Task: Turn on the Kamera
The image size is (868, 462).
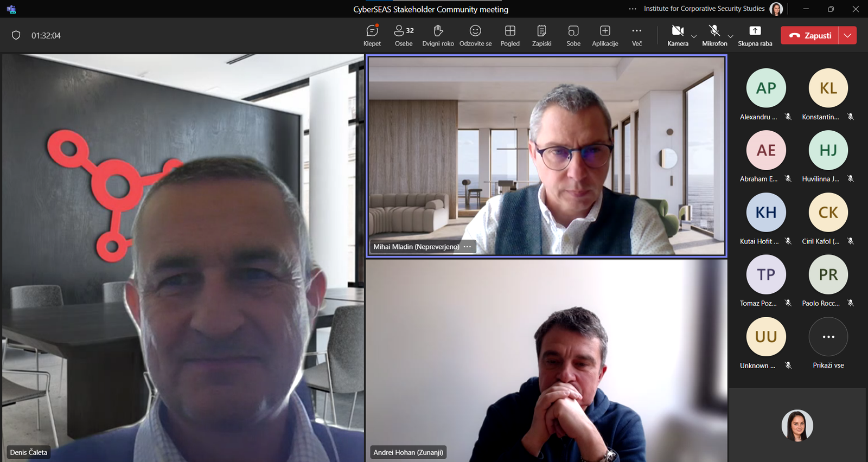Action: click(678, 35)
